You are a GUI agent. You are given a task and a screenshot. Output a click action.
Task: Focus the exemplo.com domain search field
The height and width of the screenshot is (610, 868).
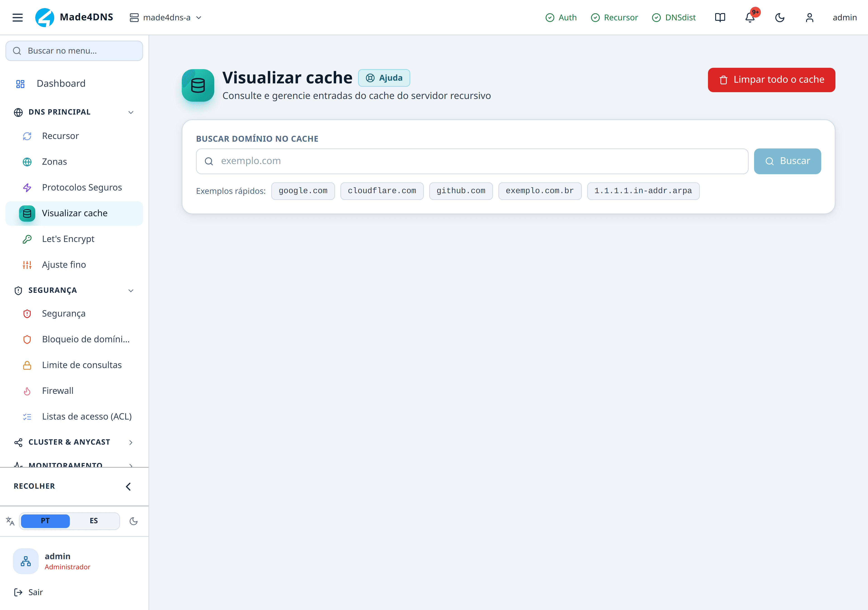pyautogui.click(x=472, y=161)
